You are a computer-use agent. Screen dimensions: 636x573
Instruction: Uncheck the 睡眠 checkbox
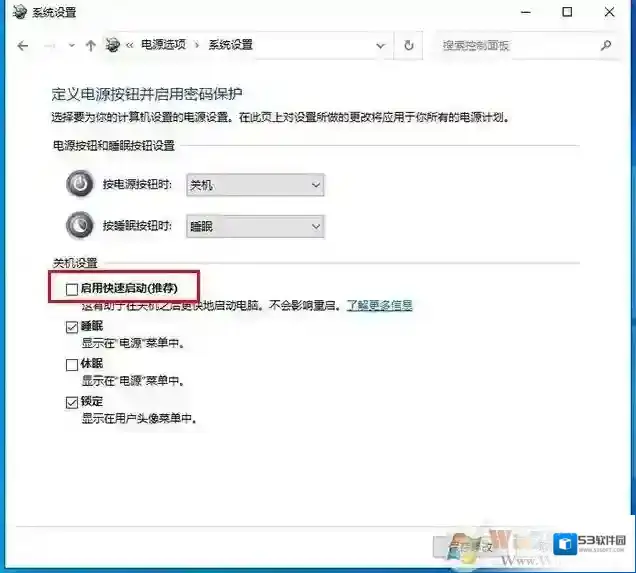click(x=71, y=327)
